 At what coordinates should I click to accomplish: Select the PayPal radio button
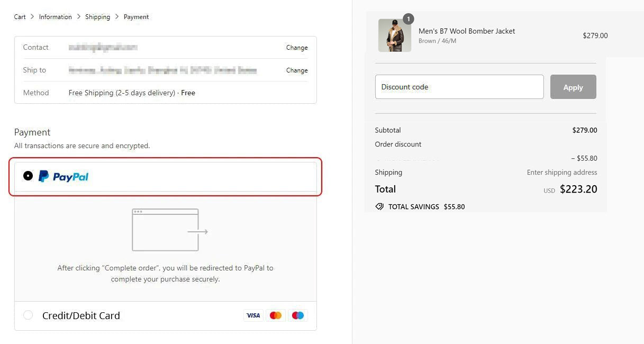pos(28,176)
